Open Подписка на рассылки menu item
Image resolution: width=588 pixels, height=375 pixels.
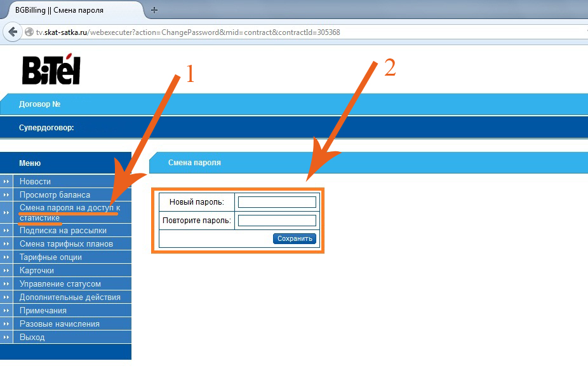pyautogui.click(x=63, y=231)
